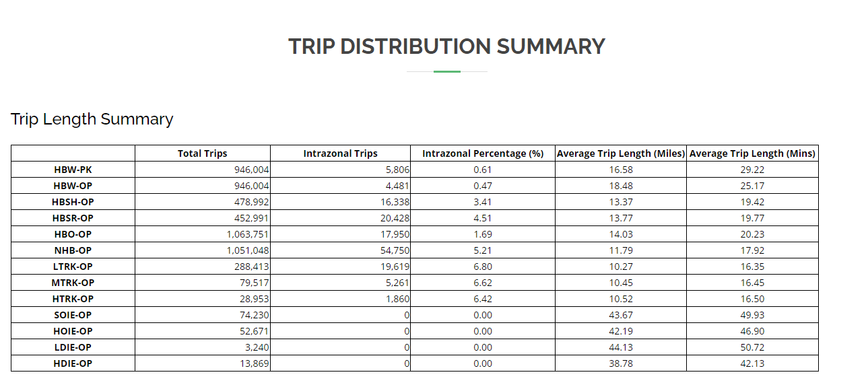Click the LTRK-OP row label
Image resolution: width=868 pixels, height=387 pixels.
coord(73,267)
